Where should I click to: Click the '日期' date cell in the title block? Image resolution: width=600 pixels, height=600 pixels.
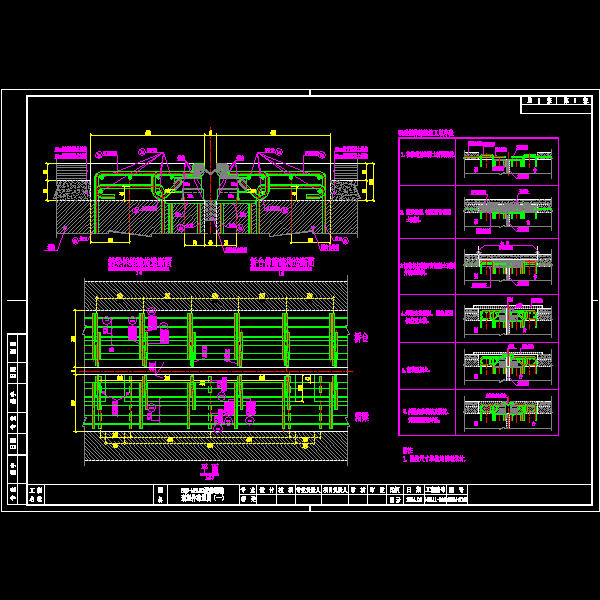(x=414, y=490)
